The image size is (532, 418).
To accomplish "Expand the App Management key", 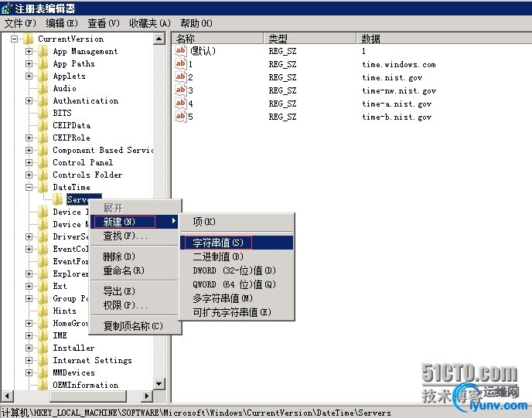I will pyautogui.click(x=29, y=51).
